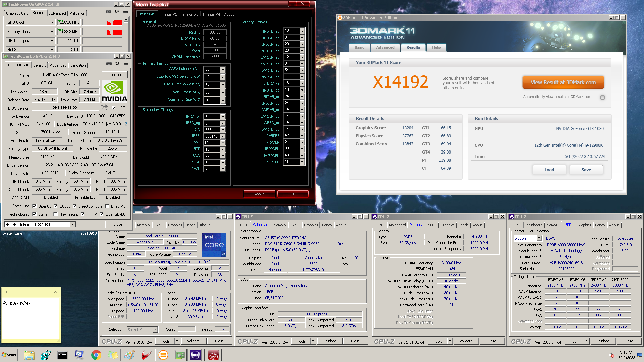Image resolution: width=644 pixels, height=362 pixels.
Task: Expand the GPU Clock sensor dropdown
Action: 52,22
